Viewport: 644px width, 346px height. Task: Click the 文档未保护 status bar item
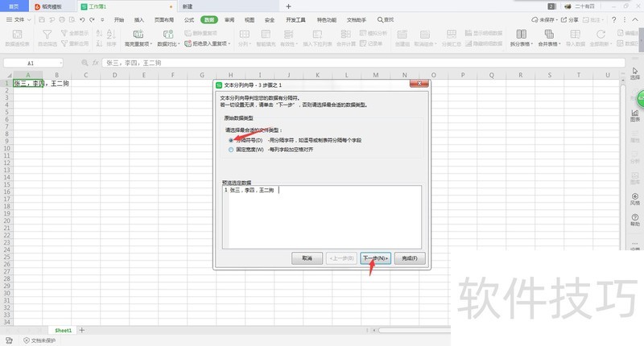(x=39, y=340)
